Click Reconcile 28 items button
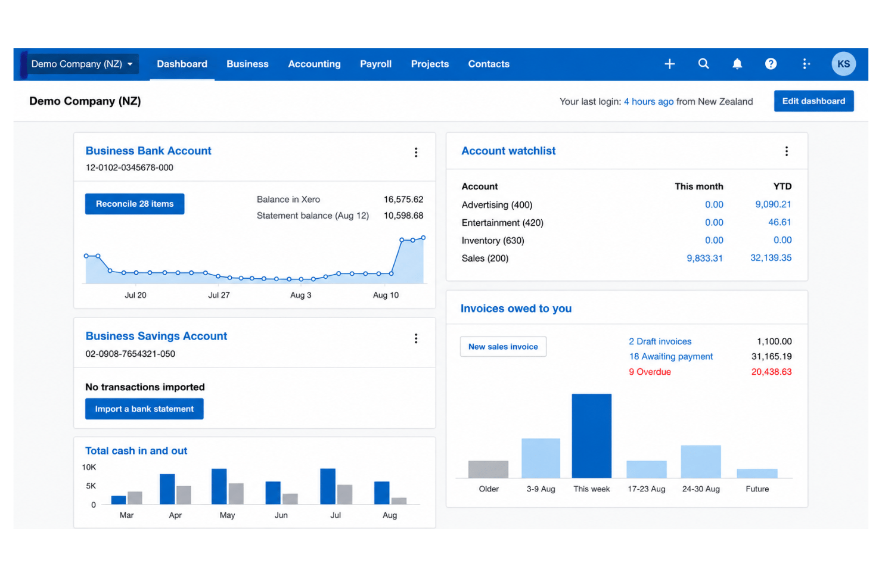The width and height of the screenshot is (882, 588). 135,204
